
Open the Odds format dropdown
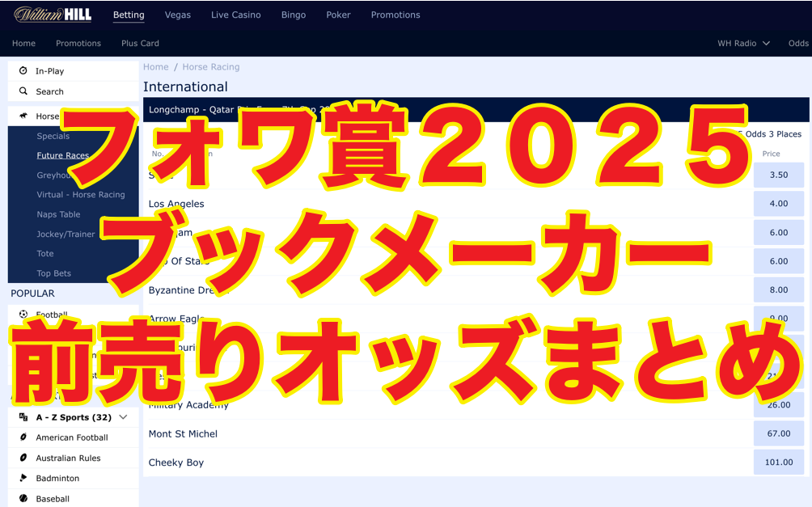798,44
